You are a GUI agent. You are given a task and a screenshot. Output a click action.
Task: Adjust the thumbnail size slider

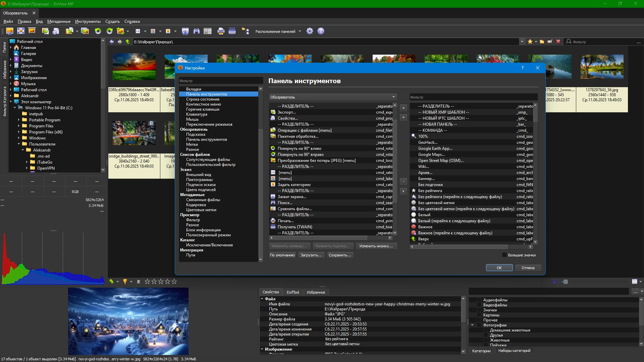[566, 282]
